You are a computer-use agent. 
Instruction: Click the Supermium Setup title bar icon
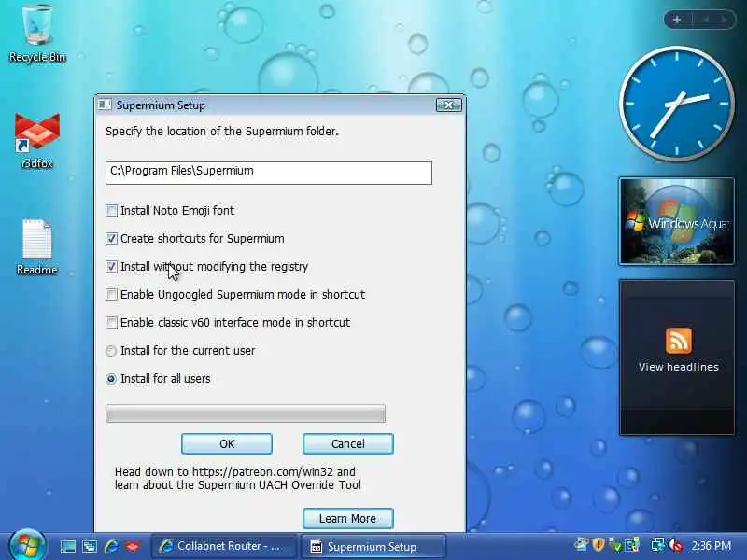(105, 105)
